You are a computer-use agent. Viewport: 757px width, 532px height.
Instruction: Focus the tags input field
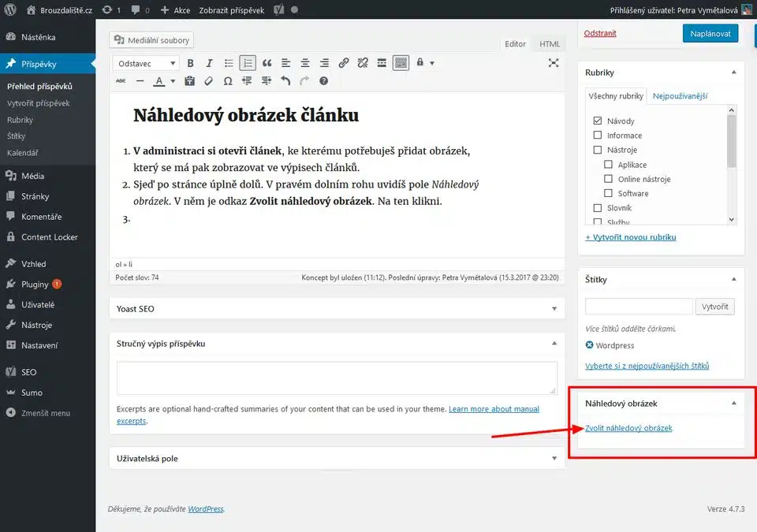pyautogui.click(x=639, y=307)
